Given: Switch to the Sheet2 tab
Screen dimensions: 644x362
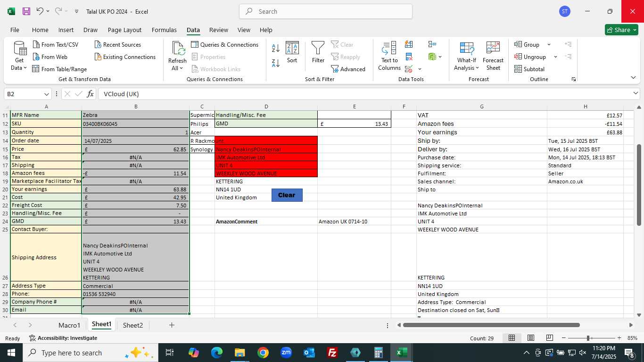Looking at the screenshot, I should (x=133, y=325).
